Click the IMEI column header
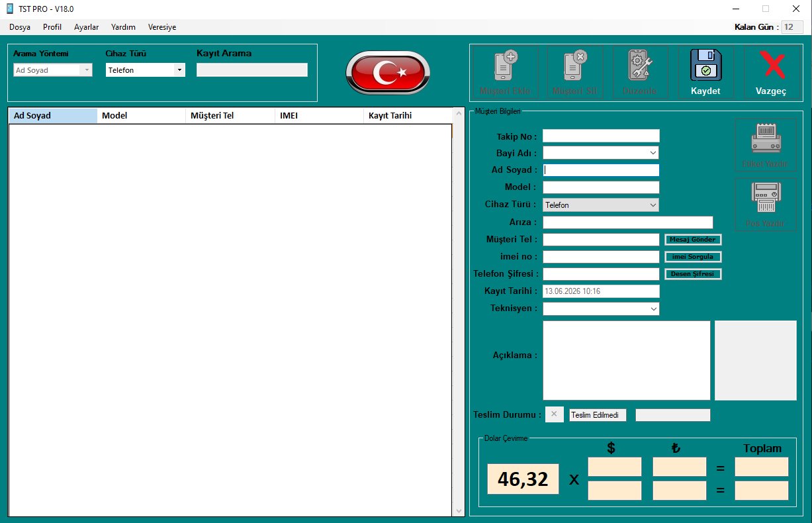Screen dimensions: 812x523 pos(319,116)
